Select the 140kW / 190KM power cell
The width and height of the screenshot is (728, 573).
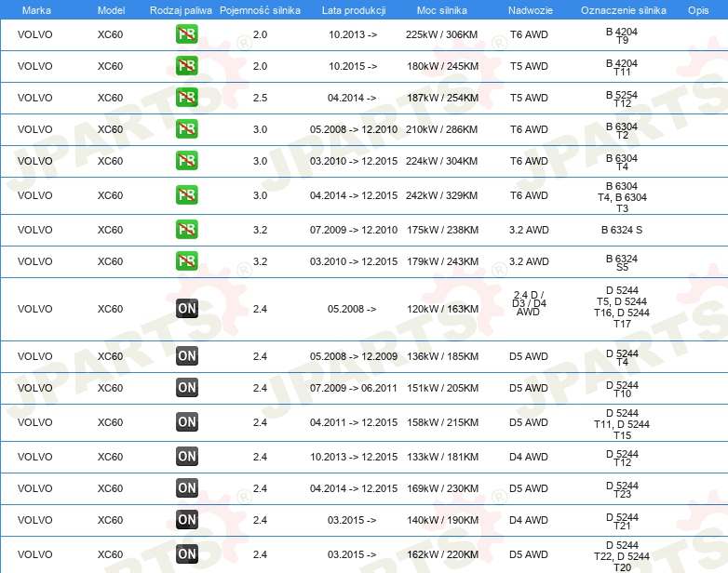click(442, 520)
